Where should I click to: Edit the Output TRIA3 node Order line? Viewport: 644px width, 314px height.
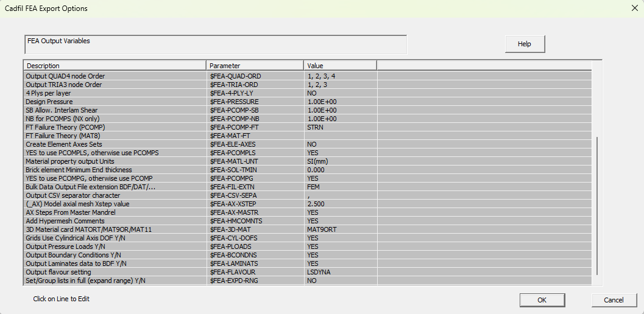308,85
